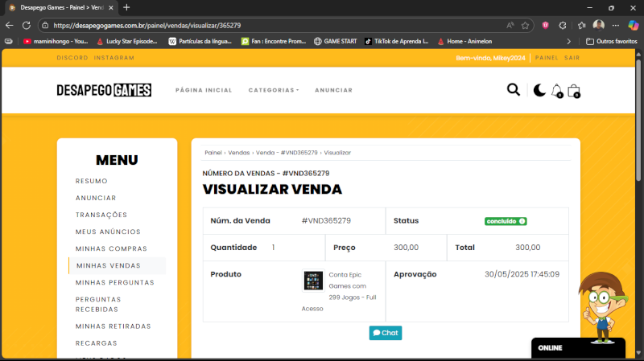Image resolution: width=644 pixels, height=361 pixels.
Task: Go to PÁGINA INICIAL
Action: (x=204, y=90)
